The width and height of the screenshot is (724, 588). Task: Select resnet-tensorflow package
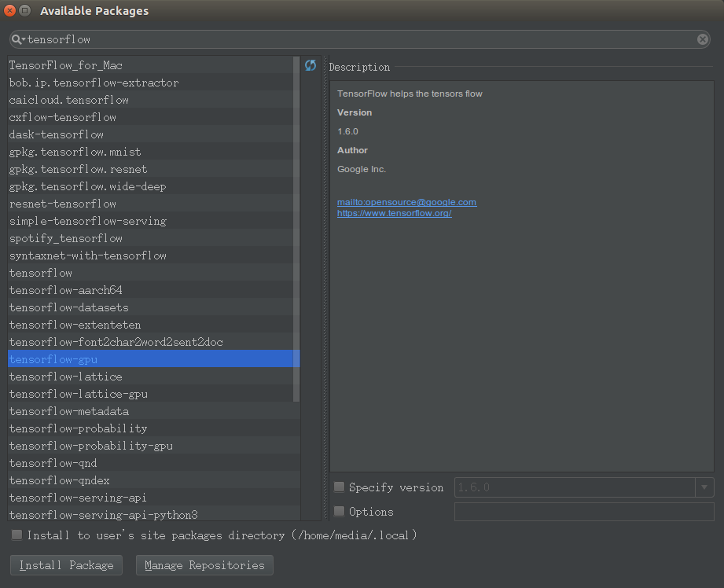click(x=150, y=204)
